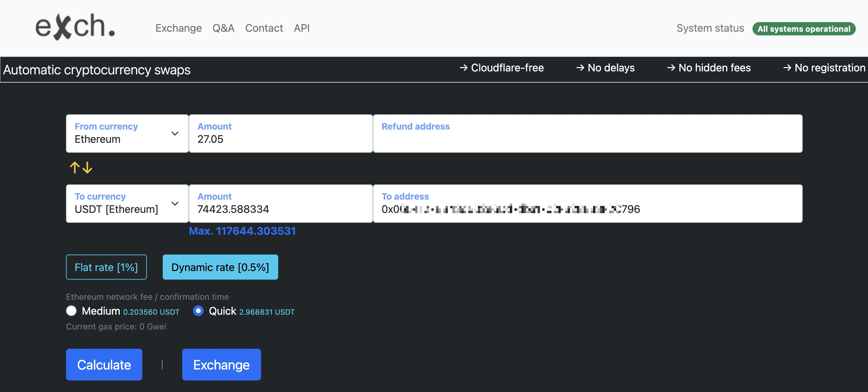Open the Exchange menu item
Image resolution: width=868 pixels, height=392 pixels.
point(178,28)
